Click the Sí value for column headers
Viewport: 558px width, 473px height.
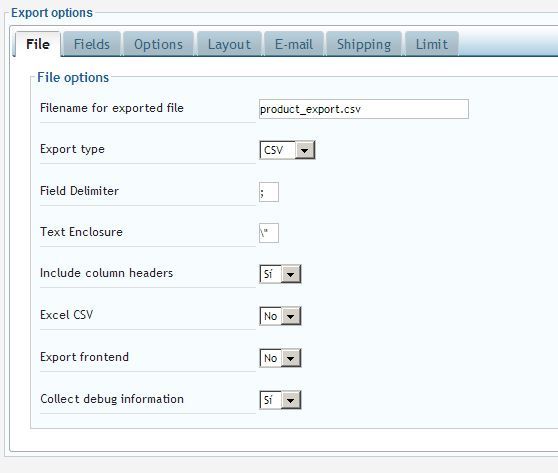268,274
